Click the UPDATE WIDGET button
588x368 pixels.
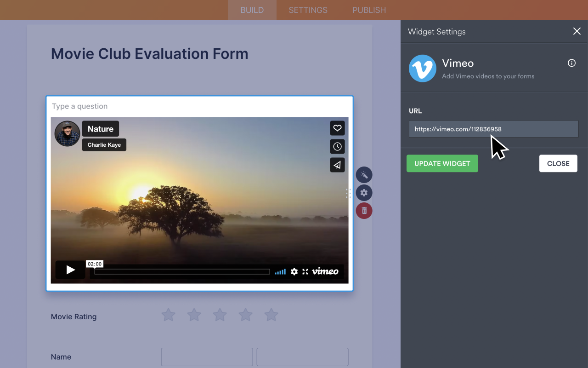442,163
